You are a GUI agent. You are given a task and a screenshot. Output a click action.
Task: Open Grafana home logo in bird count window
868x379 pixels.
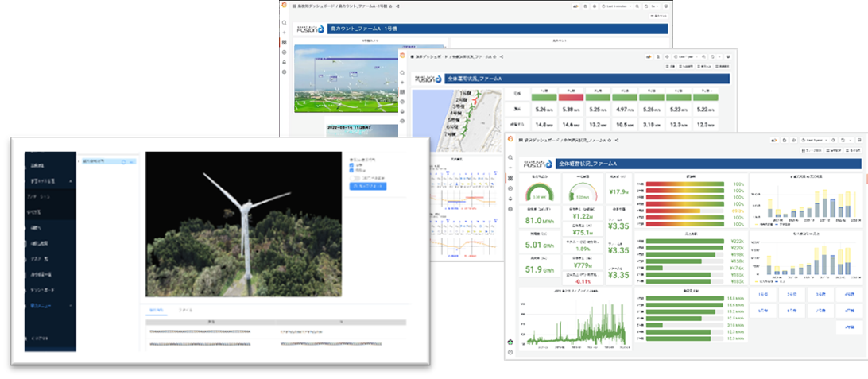[x=284, y=5]
